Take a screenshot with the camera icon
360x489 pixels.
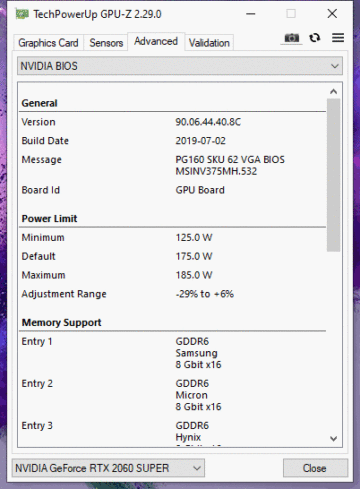pyautogui.click(x=292, y=38)
